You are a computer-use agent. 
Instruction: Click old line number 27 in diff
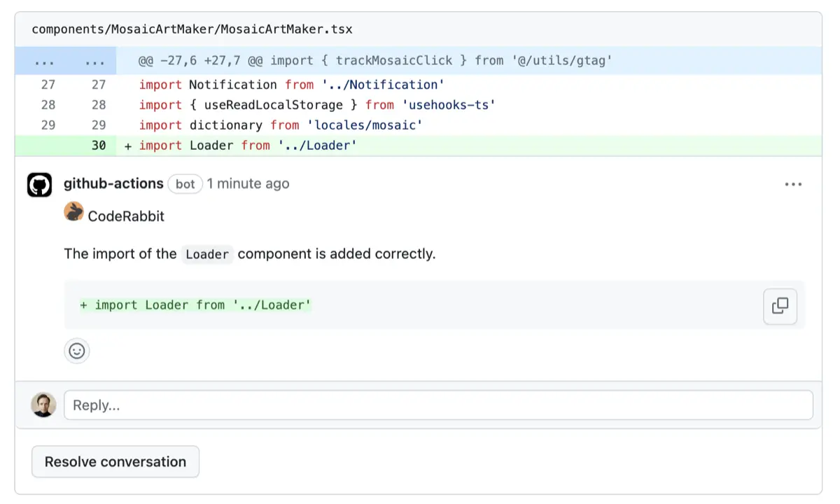tap(48, 85)
